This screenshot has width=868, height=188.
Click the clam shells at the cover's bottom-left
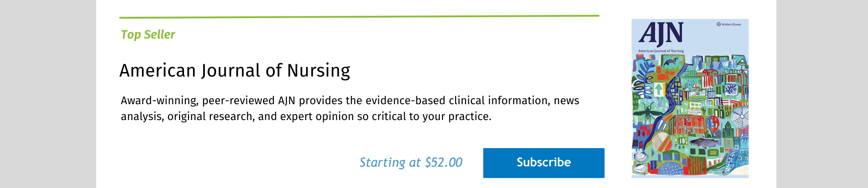[641, 163]
